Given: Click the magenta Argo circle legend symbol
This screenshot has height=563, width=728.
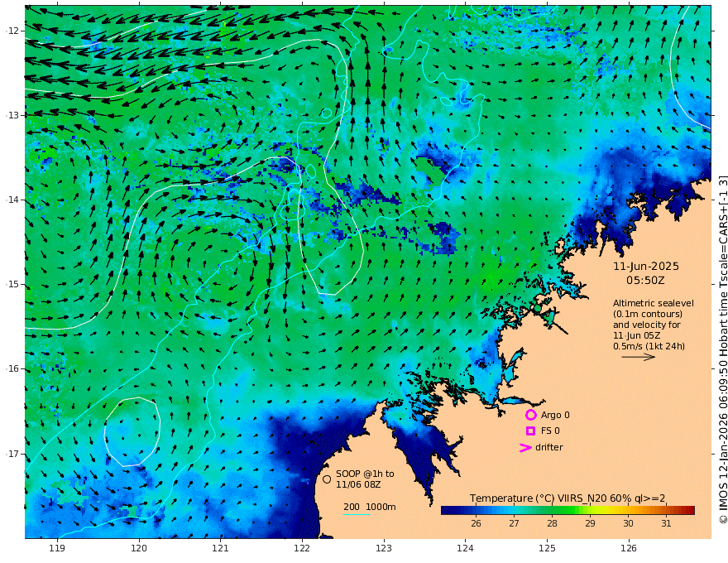Looking at the screenshot, I should click(530, 415).
